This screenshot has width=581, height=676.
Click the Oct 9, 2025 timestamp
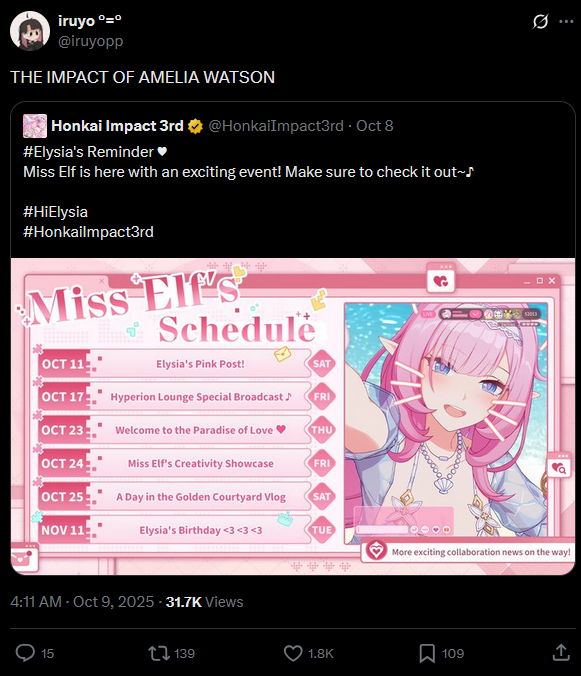(113, 602)
